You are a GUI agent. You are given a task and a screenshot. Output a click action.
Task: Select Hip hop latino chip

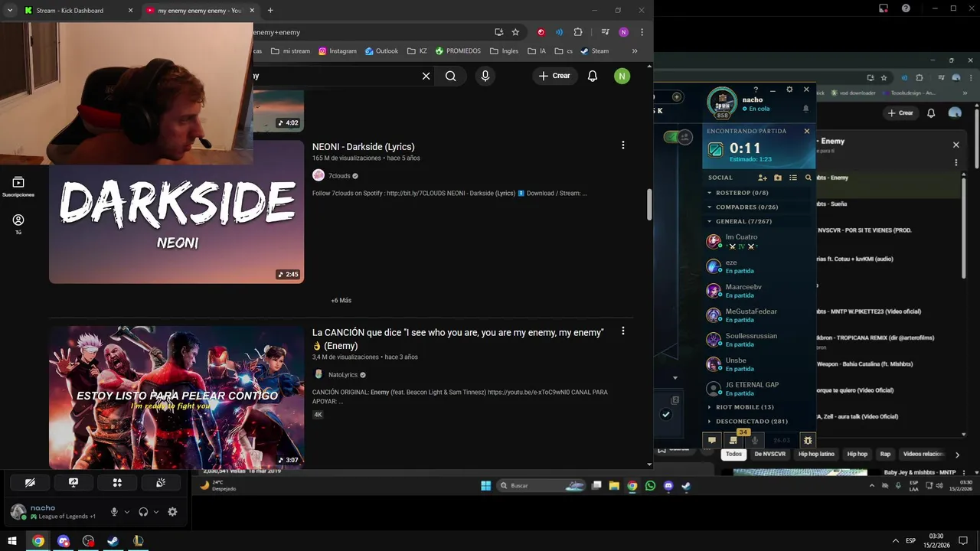click(816, 454)
